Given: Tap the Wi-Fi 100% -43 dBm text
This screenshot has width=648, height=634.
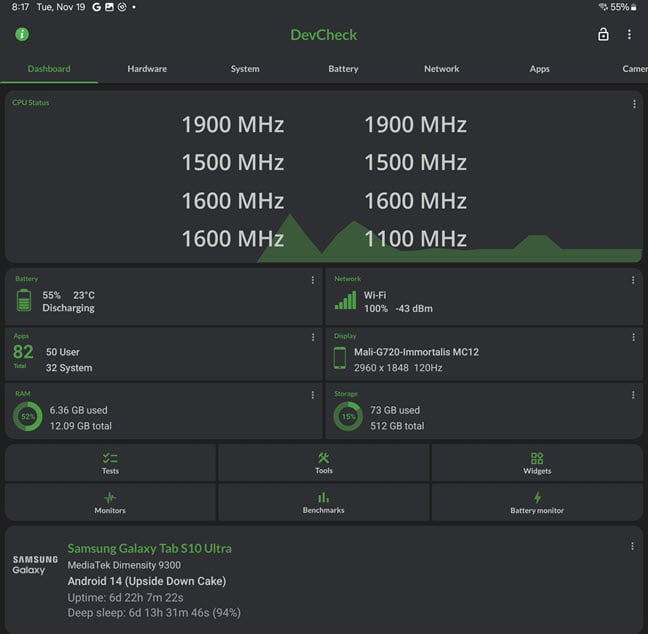Looking at the screenshot, I should tap(398, 302).
